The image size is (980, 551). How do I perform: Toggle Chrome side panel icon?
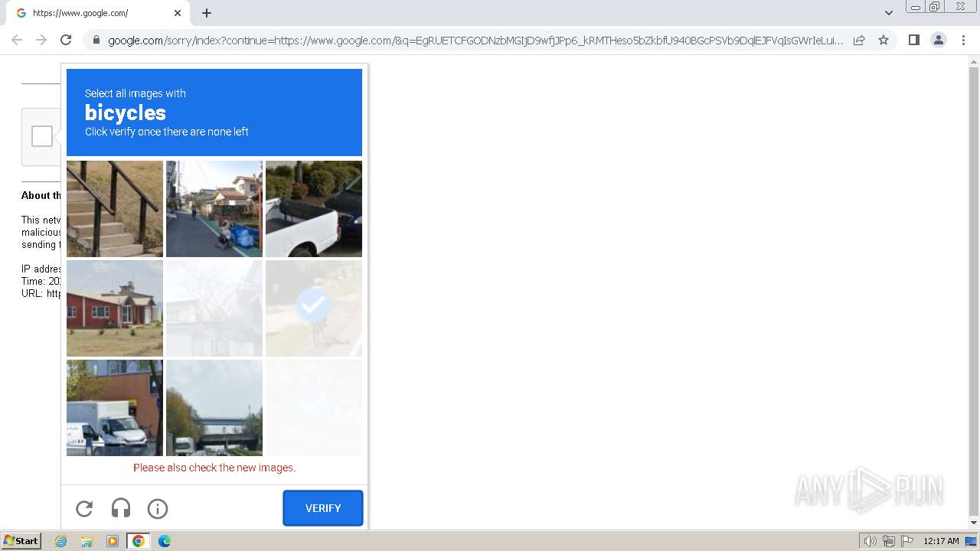(x=913, y=40)
